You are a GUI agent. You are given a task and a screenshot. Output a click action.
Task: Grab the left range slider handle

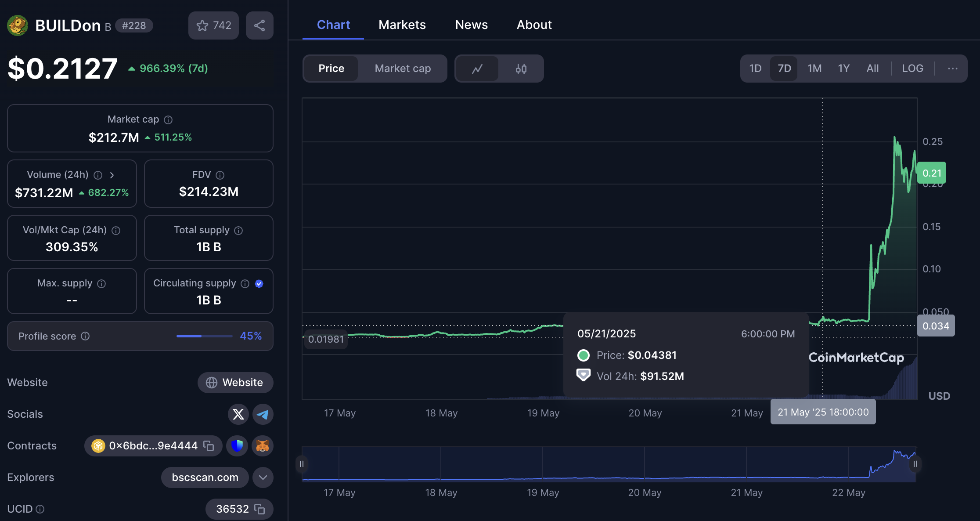point(302,464)
